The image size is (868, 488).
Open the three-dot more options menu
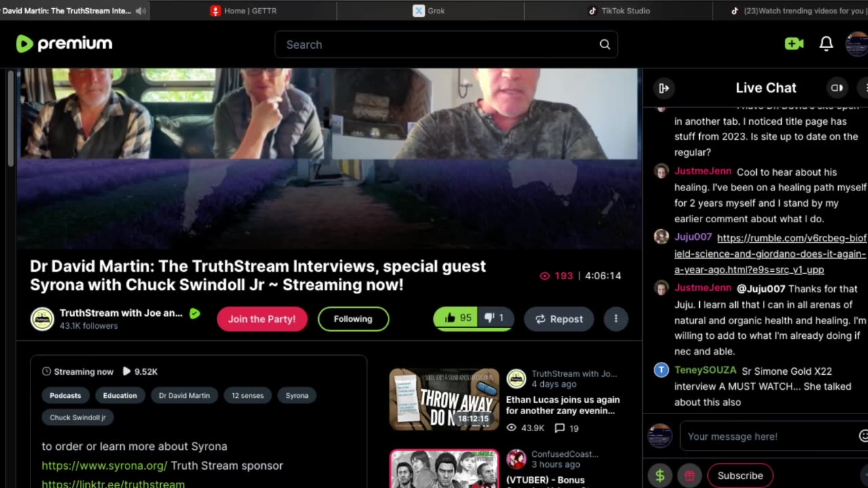pos(616,319)
